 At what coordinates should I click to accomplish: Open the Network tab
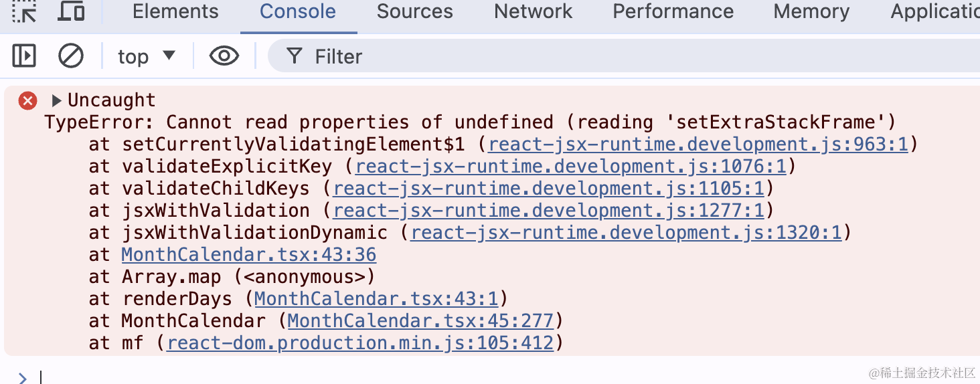[534, 11]
